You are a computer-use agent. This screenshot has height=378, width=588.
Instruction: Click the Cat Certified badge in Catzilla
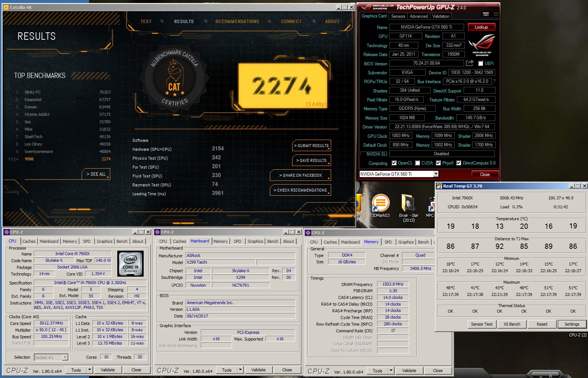point(174,79)
